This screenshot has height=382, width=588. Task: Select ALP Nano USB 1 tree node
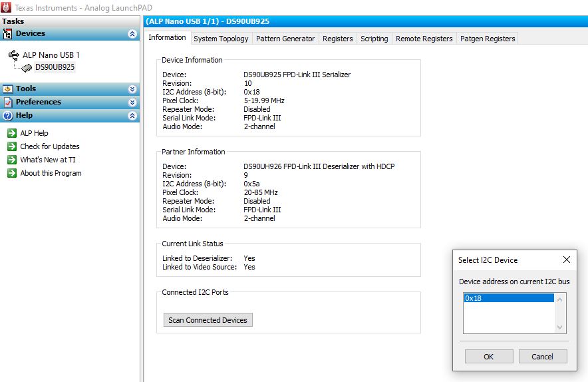[x=51, y=55]
